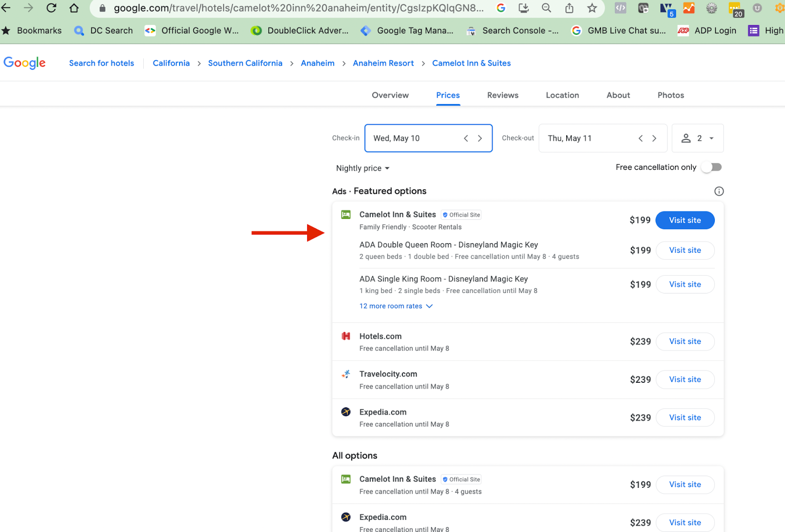
Task: Click the blue Visit site button for Camelot Inn
Action: click(685, 220)
